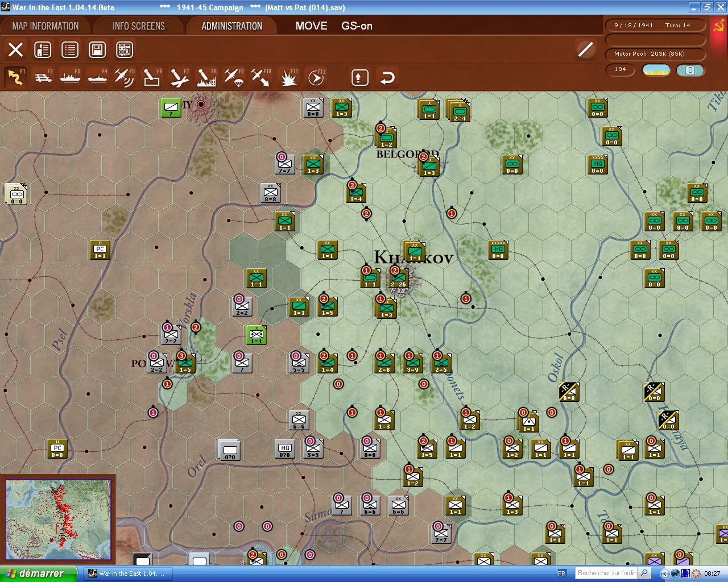Select the F10 air transfer mode
Screen dimensions: 728x582
point(261,77)
